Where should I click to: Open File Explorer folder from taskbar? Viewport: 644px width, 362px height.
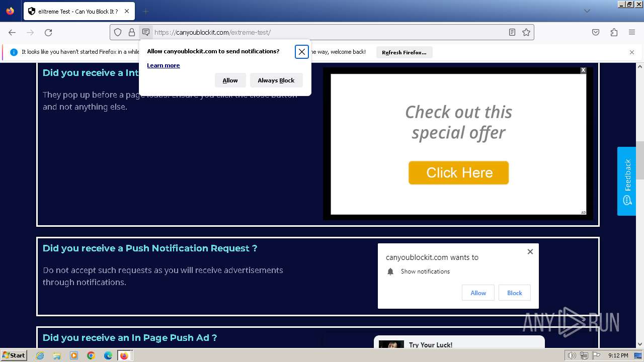coord(57,355)
